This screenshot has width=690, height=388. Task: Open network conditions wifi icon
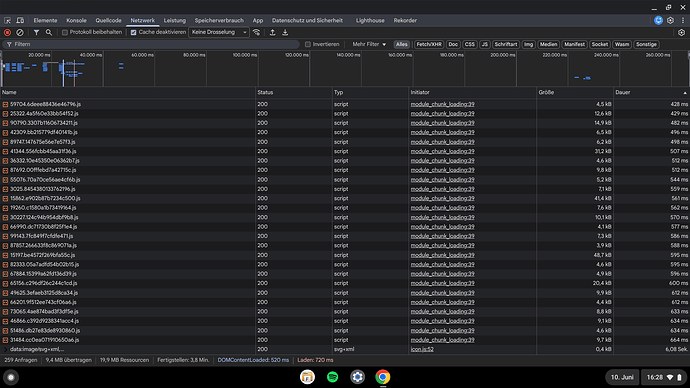(x=257, y=33)
